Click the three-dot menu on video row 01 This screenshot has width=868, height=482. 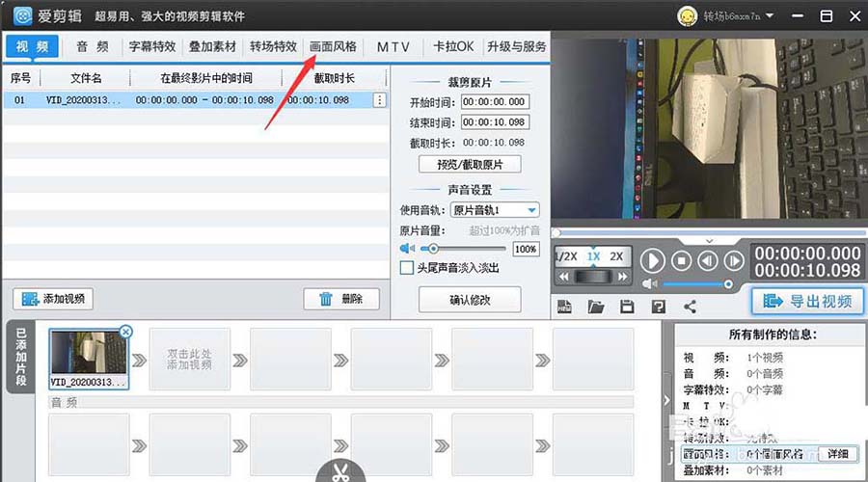pos(379,100)
